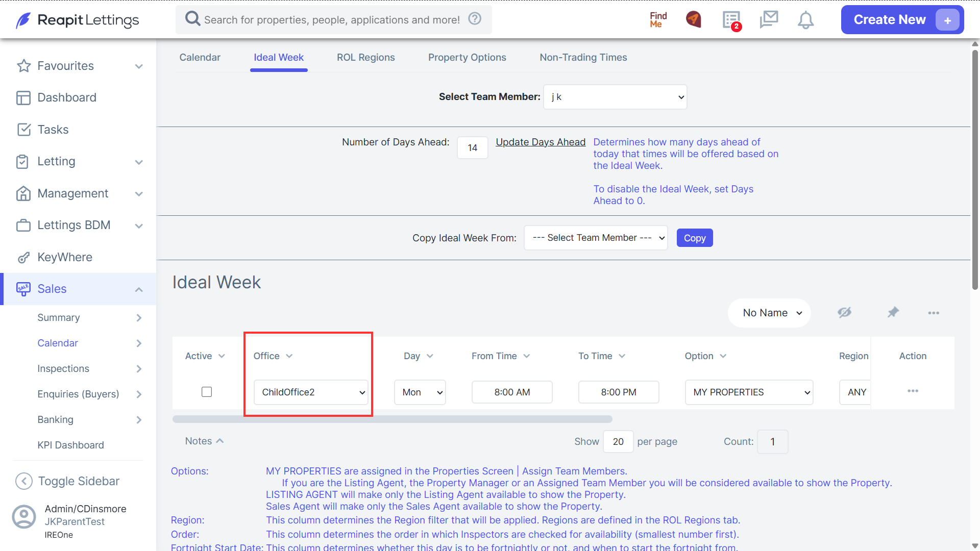This screenshot has width=980, height=551.
Task: Open the three-dots menu near No Name
Action: coord(934,313)
